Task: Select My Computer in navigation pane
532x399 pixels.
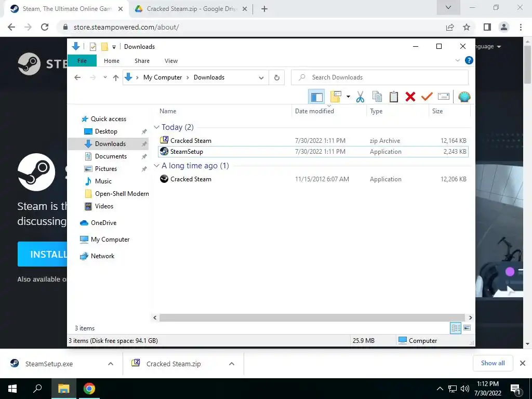Action: (110, 240)
